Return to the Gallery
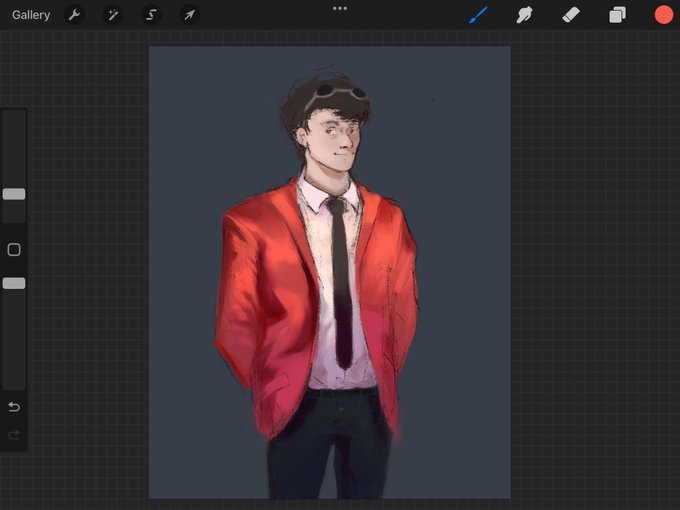 coord(31,15)
